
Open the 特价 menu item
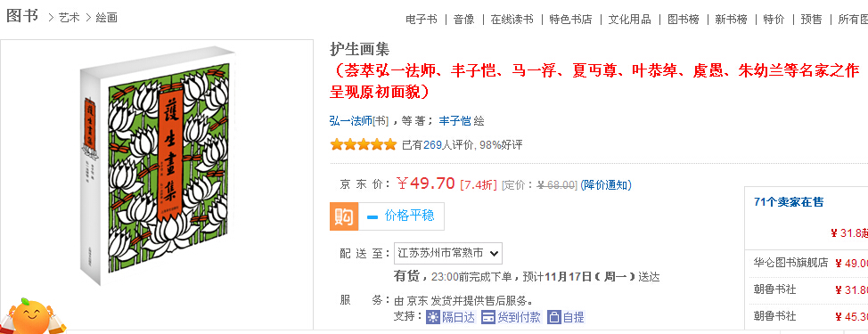tap(774, 20)
